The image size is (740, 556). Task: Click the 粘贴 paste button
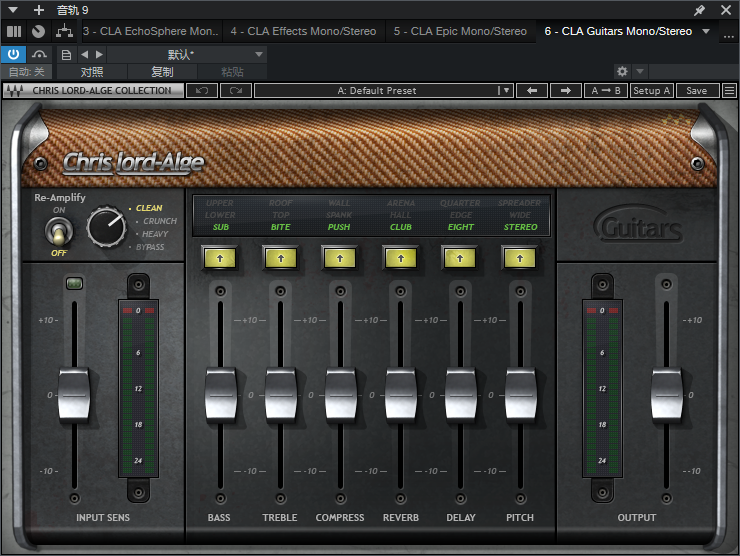[x=232, y=72]
